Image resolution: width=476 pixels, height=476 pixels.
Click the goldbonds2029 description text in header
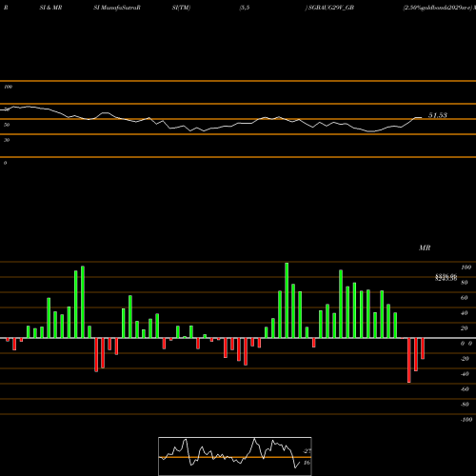point(437,8)
